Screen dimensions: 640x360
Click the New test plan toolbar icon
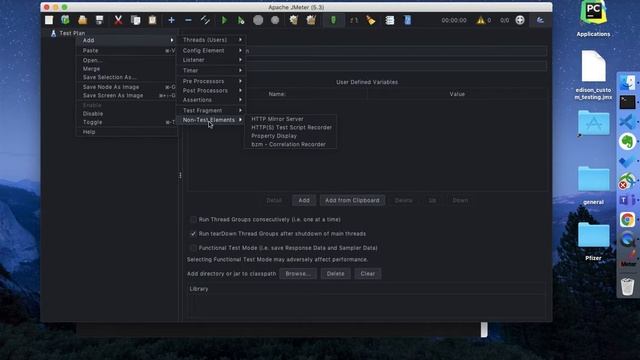click(49, 20)
